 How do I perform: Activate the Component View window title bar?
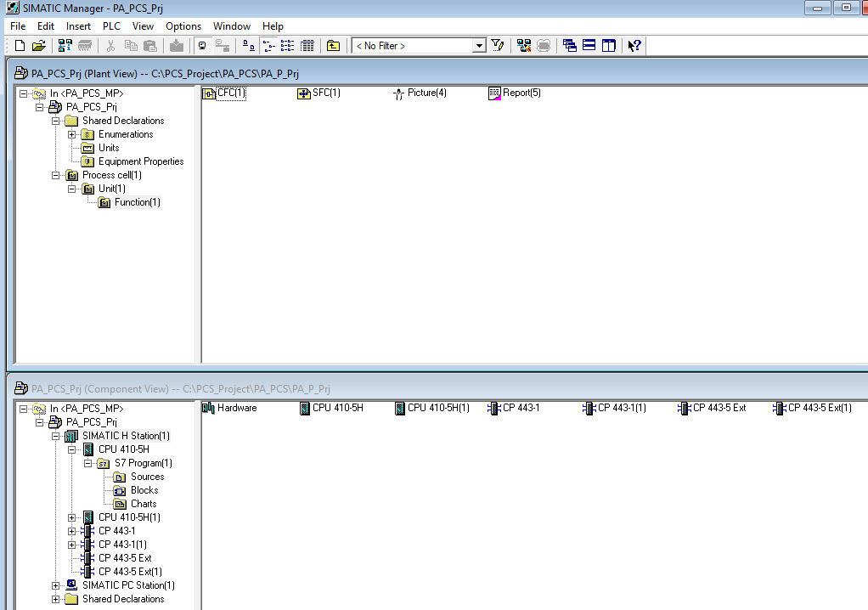pos(437,388)
